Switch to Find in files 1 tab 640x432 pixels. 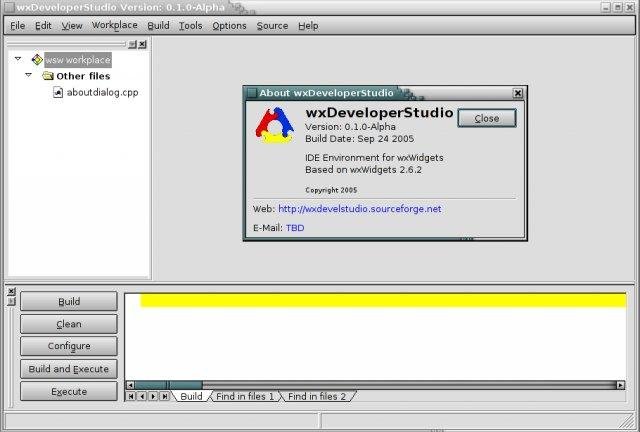pos(245,396)
